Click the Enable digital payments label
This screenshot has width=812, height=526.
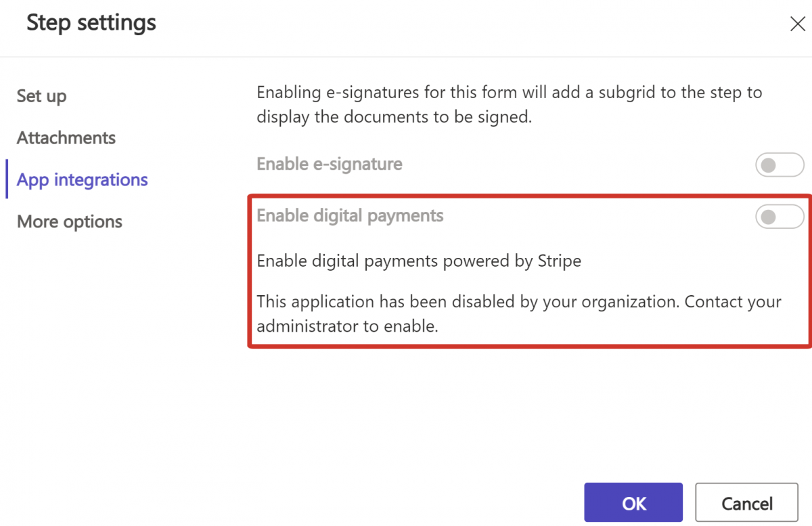(x=350, y=216)
